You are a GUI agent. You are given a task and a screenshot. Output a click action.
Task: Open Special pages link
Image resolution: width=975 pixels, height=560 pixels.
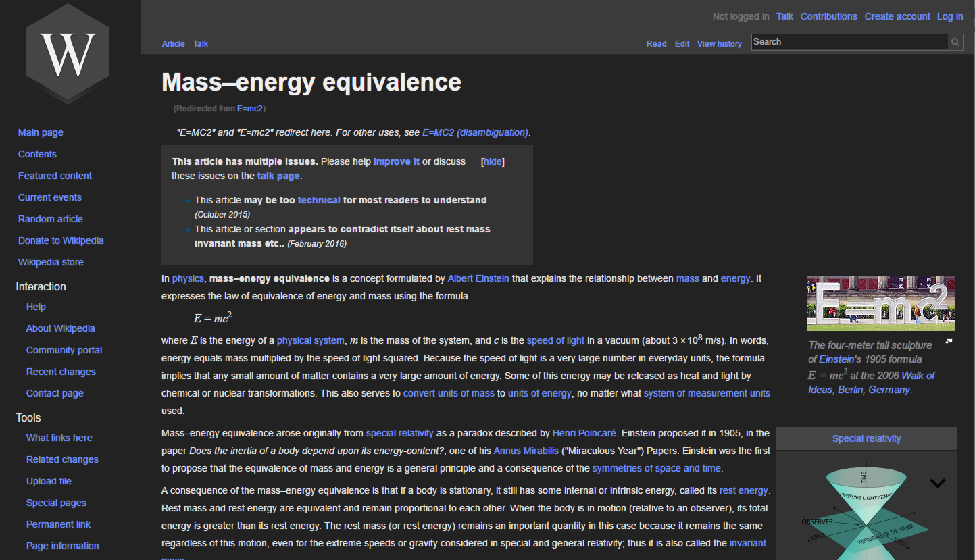pyautogui.click(x=56, y=503)
